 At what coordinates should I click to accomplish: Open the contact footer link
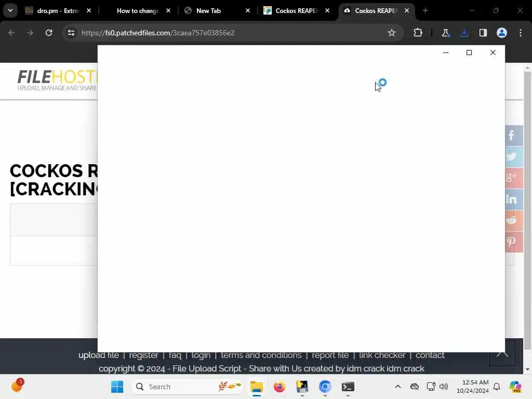pyautogui.click(x=430, y=355)
